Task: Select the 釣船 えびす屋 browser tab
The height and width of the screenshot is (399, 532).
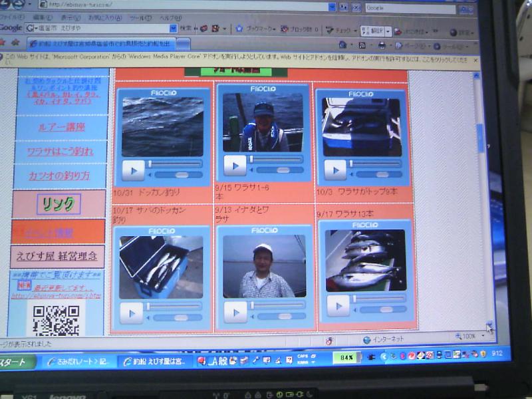Action: [x=100, y=43]
